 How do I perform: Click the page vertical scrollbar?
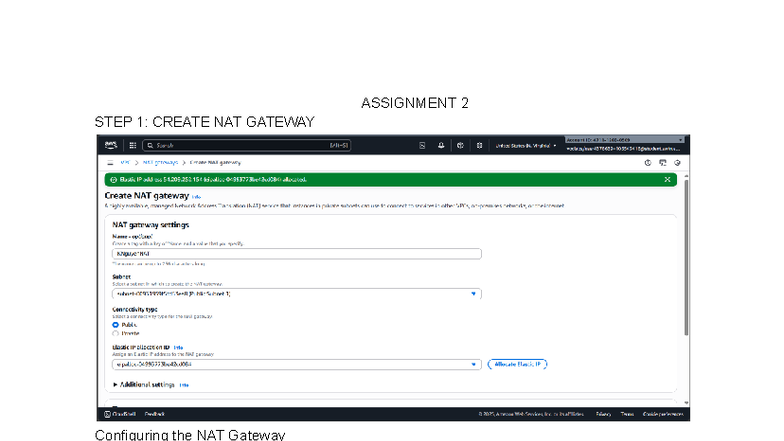coord(686,258)
